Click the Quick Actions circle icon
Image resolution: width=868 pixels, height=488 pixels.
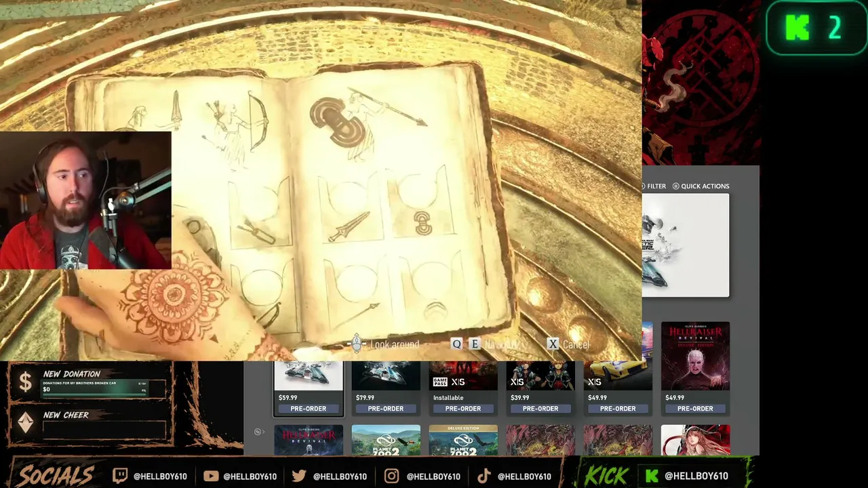click(675, 186)
